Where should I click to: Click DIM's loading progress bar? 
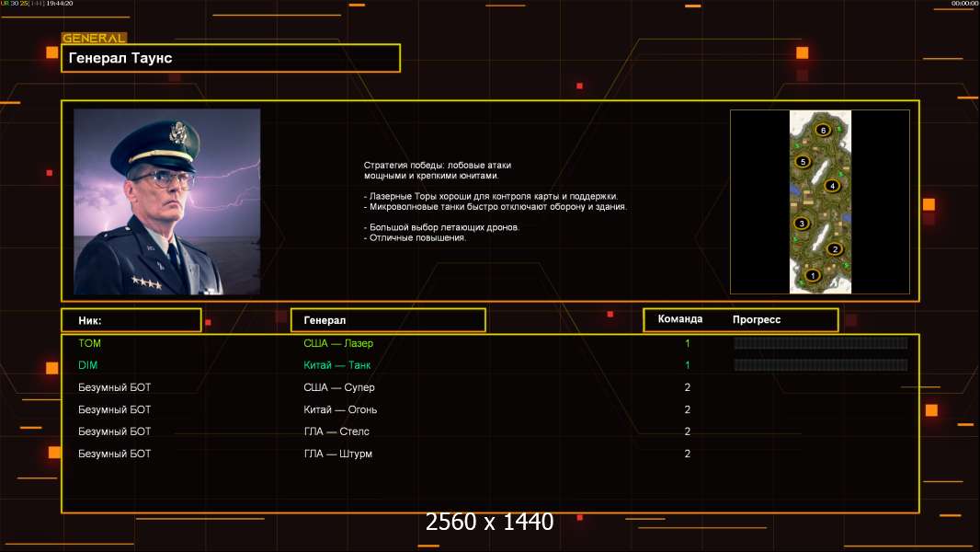[x=821, y=364]
